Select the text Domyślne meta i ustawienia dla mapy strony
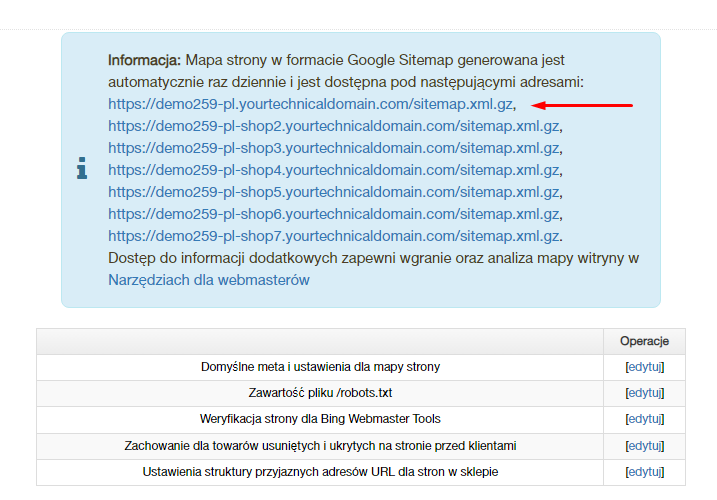This screenshot has height=500, width=717. coord(320,367)
